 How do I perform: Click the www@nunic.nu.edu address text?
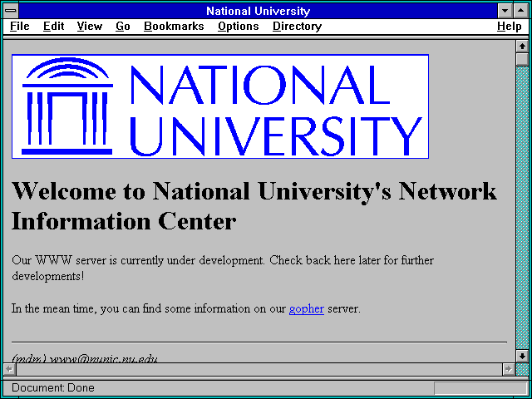pyautogui.click(x=104, y=358)
